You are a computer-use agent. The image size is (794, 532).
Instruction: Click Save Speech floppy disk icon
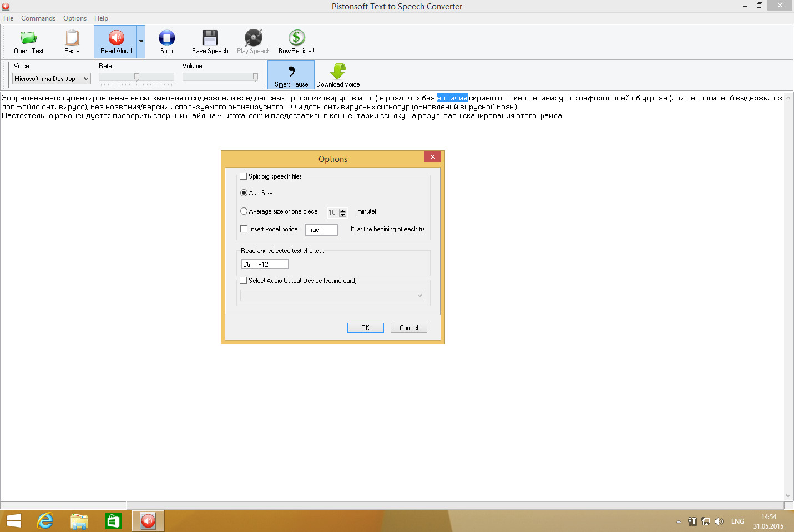click(210, 38)
